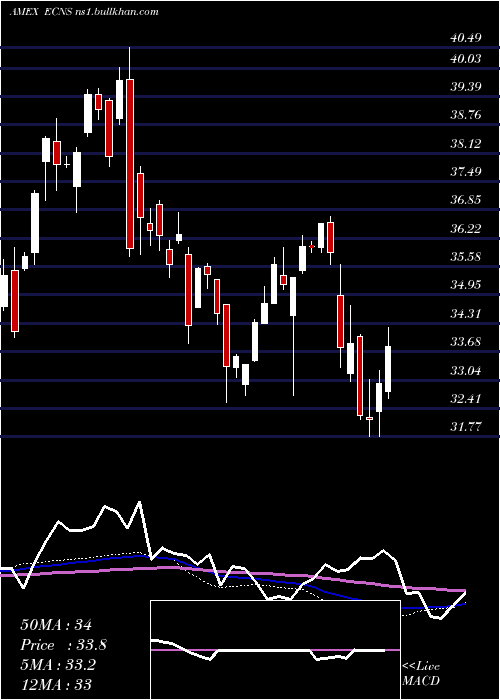Click the 50MA : 34 readout
The width and height of the screenshot is (500, 700).
[56, 625]
